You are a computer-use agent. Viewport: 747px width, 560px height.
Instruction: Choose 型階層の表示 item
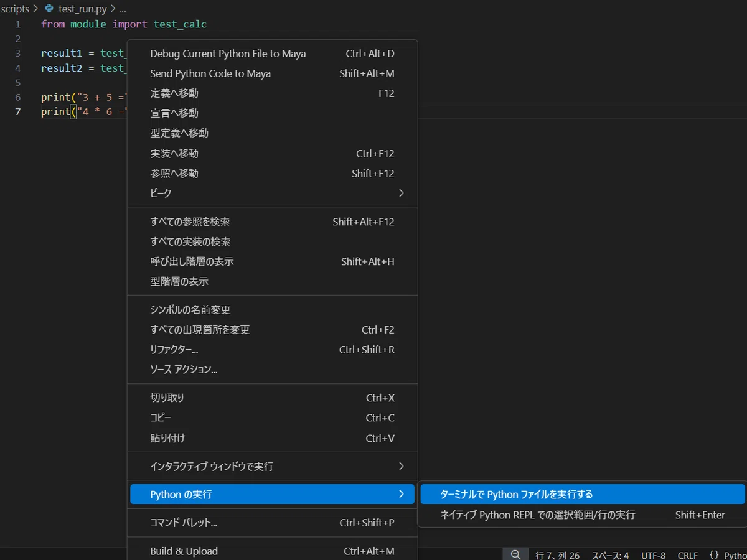272,281
